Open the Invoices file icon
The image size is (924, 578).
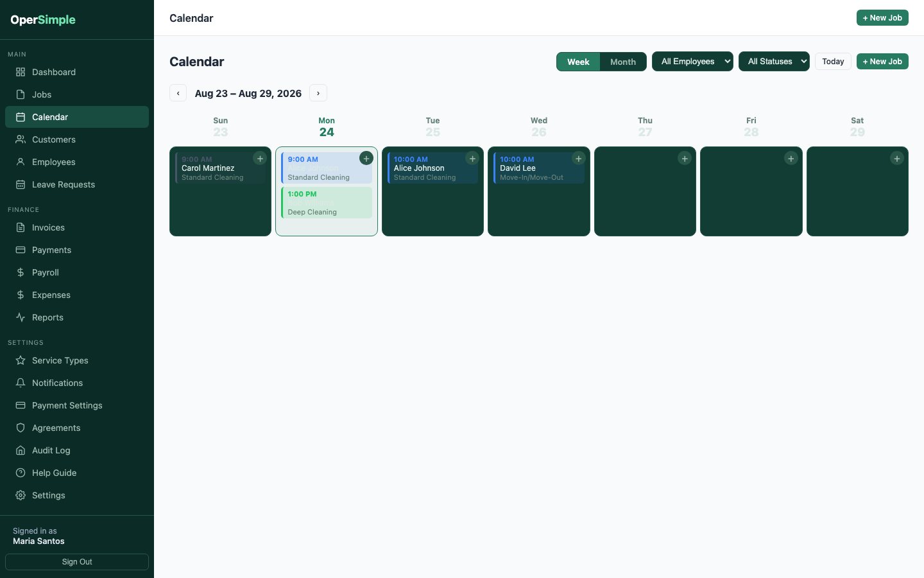point(21,227)
